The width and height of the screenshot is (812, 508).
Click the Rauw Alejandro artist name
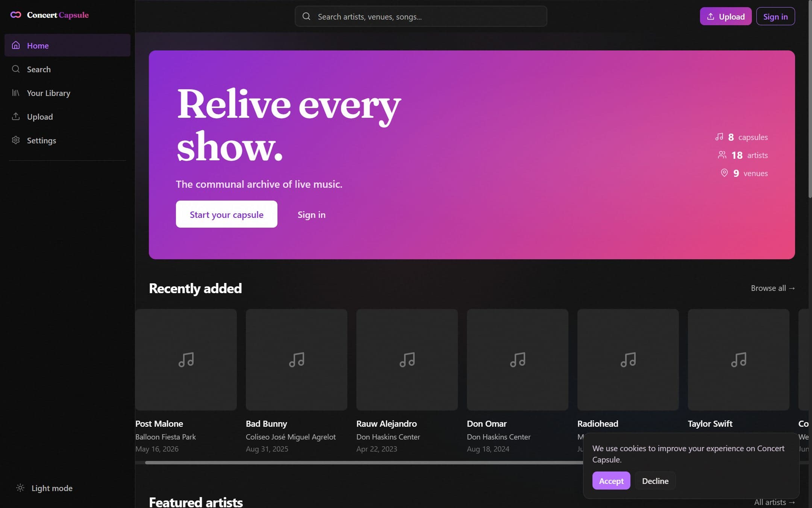tap(386, 424)
